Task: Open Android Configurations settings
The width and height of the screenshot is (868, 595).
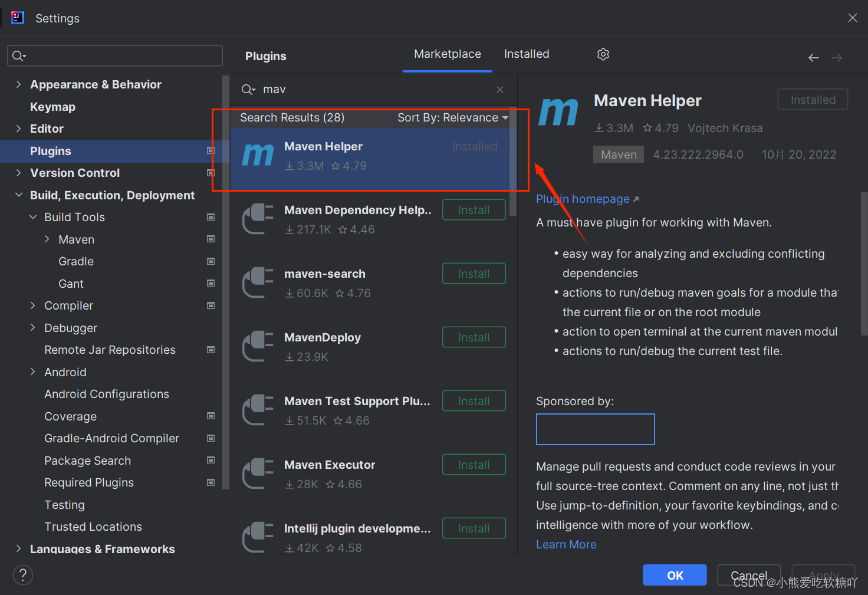Action: 107,395
